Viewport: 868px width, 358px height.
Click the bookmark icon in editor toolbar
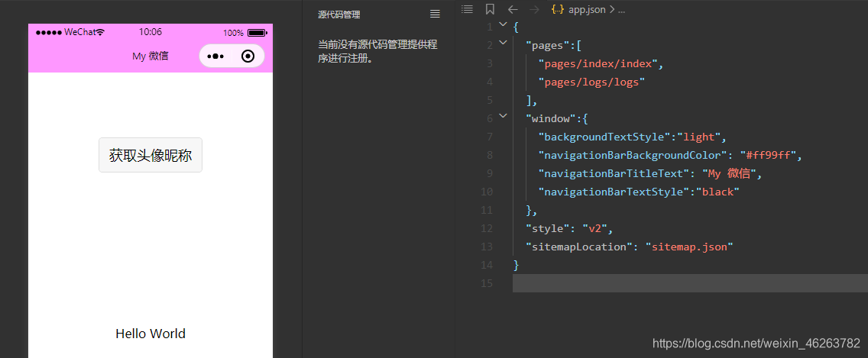pyautogui.click(x=489, y=9)
